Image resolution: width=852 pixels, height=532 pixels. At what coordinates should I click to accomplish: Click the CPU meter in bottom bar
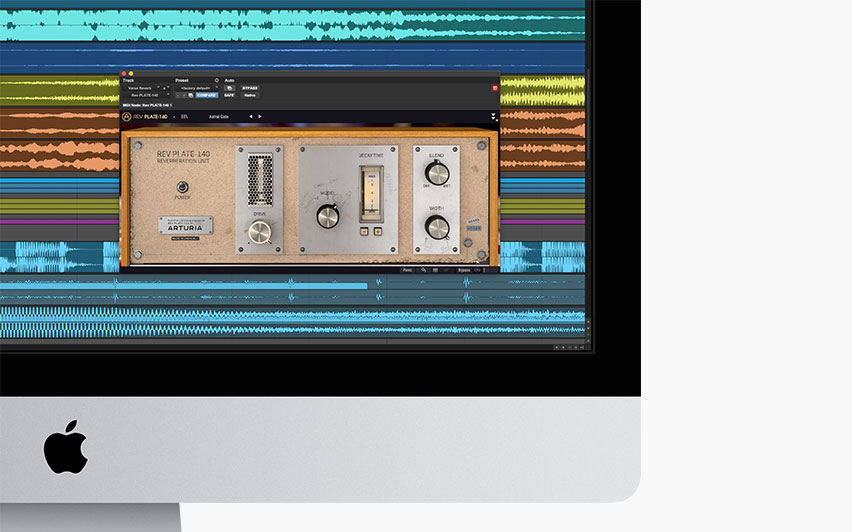478,270
